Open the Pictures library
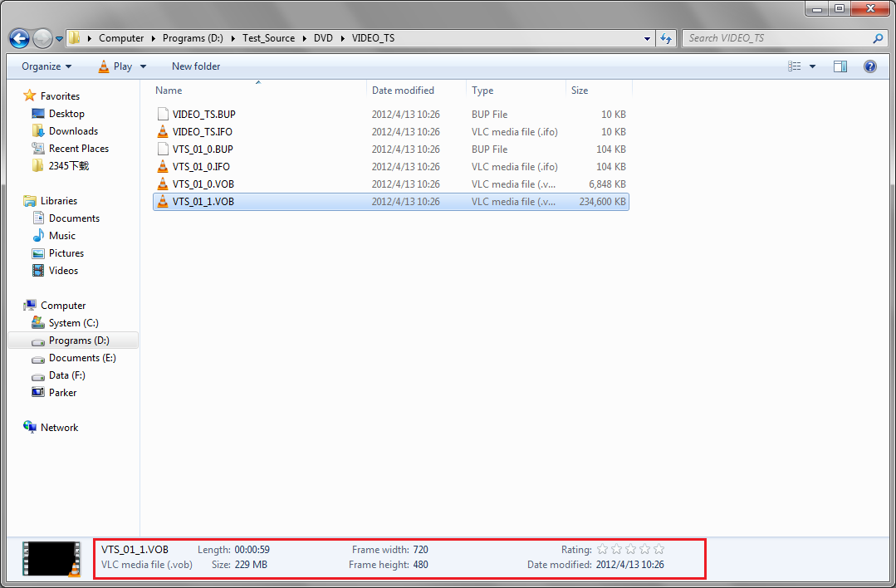Image resolution: width=896 pixels, height=588 pixels. pyautogui.click(x=66, y=253)
